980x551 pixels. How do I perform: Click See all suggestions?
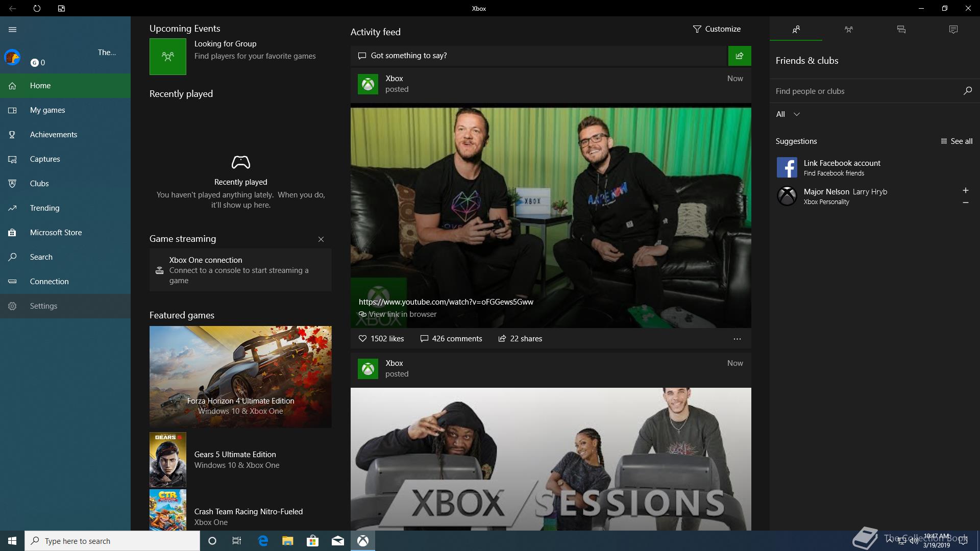956,141
